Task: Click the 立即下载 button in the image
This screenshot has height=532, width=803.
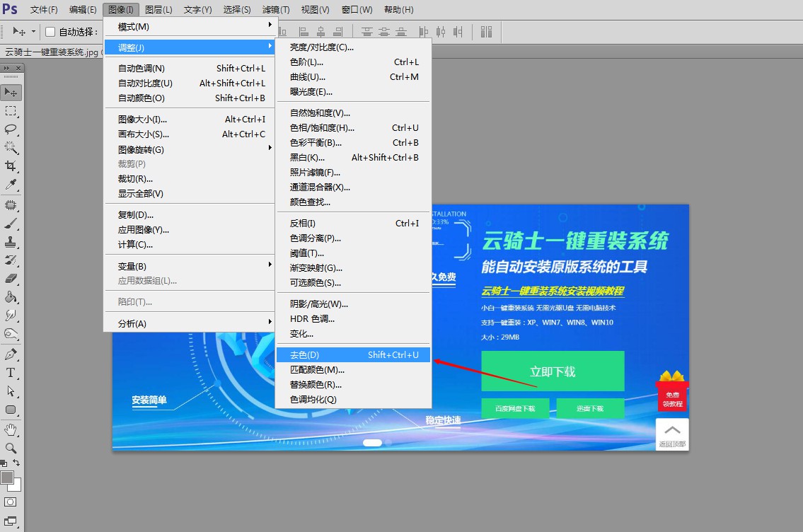Action: (553, 371)
